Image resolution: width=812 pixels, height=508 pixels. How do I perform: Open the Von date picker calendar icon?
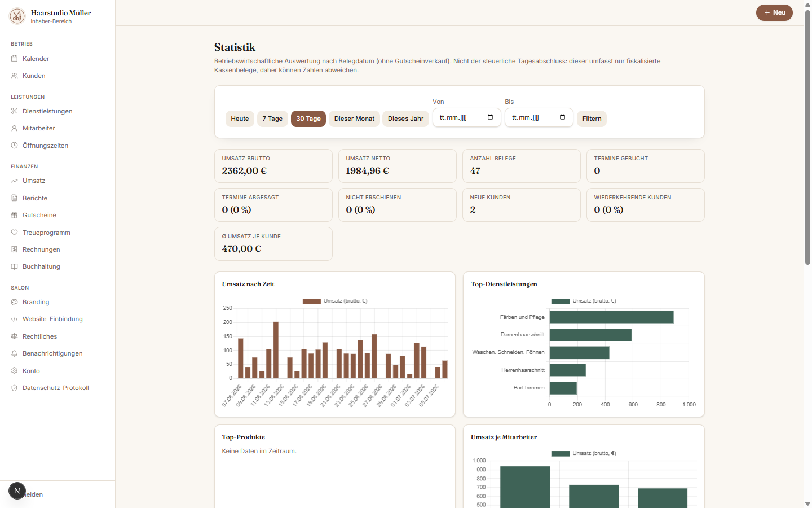(490, 117)
